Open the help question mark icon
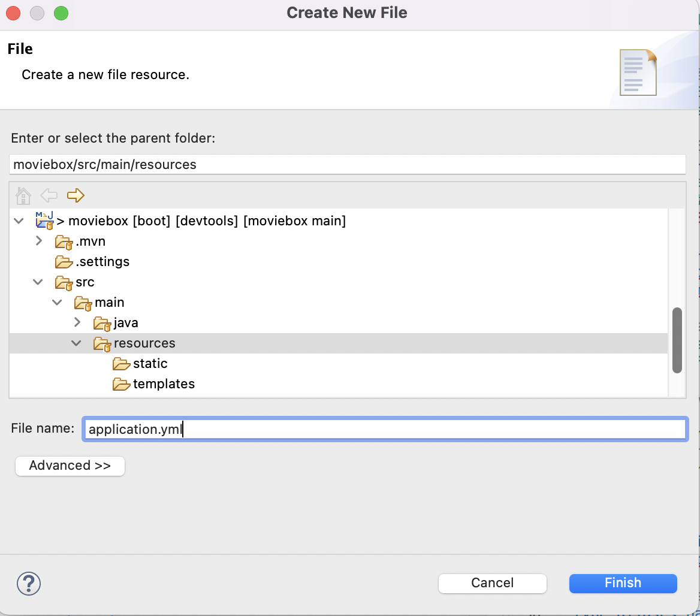 (29, 584)
